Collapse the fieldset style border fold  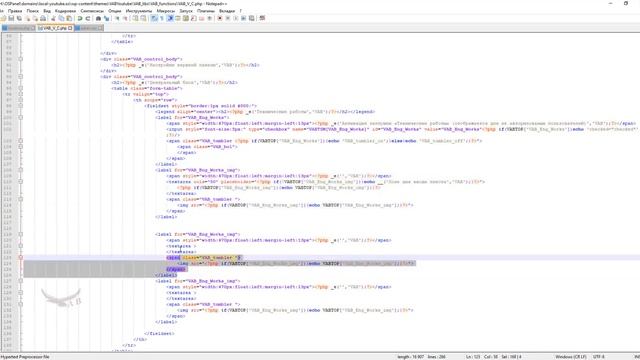(x=20, y=106)
